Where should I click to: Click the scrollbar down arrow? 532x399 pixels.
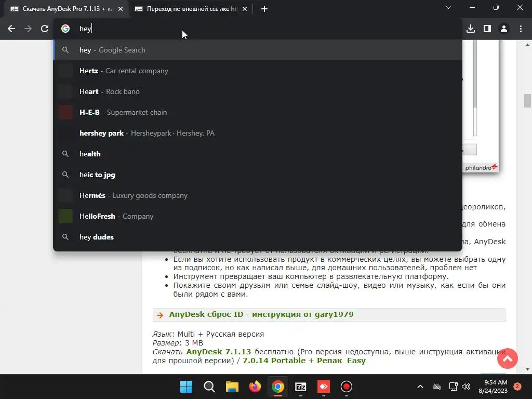click(527, 369)
